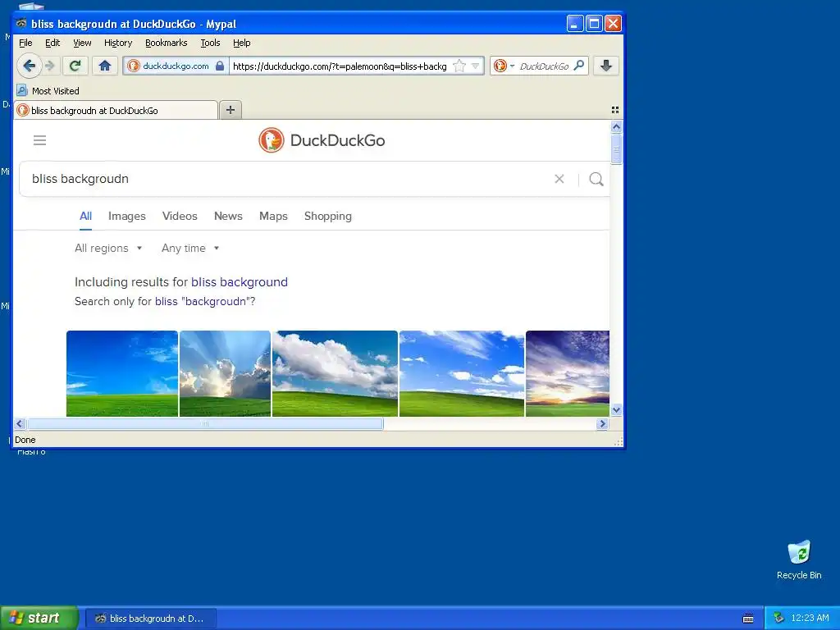Switch to the News results tab
The image size is (840, 630).
[228, 216]
